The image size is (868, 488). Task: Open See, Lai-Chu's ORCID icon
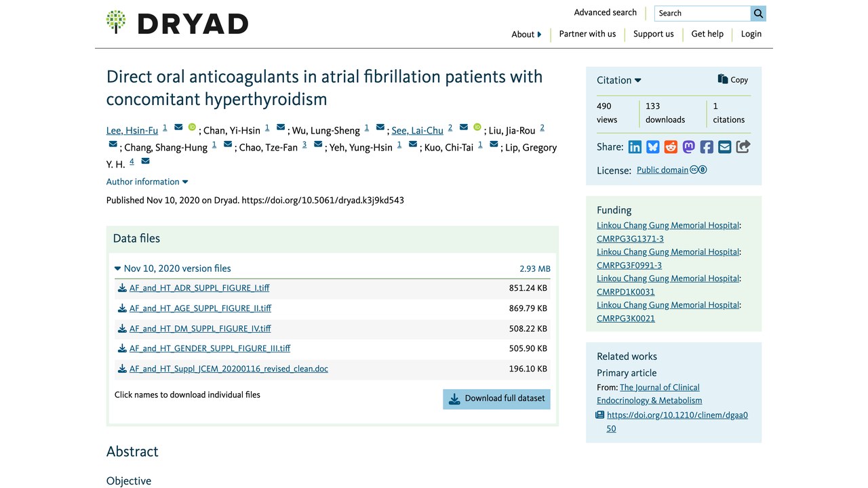click(477, 127)
